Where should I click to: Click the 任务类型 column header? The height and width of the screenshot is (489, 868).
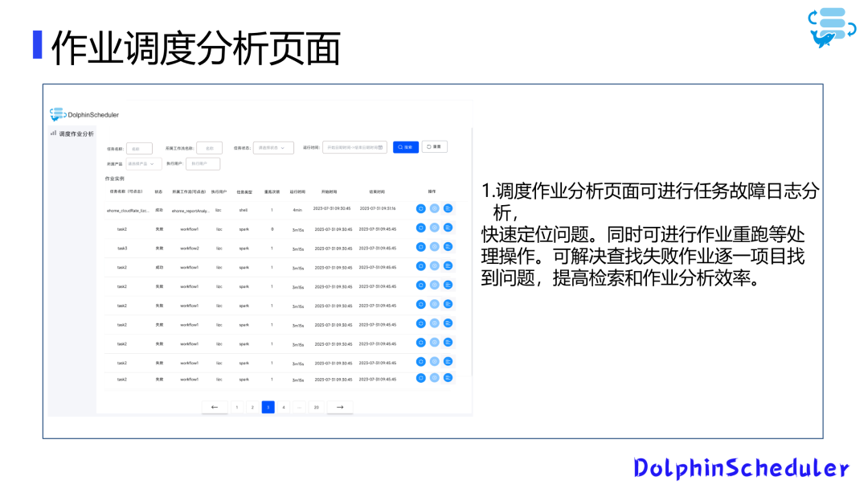click(244, 192)
